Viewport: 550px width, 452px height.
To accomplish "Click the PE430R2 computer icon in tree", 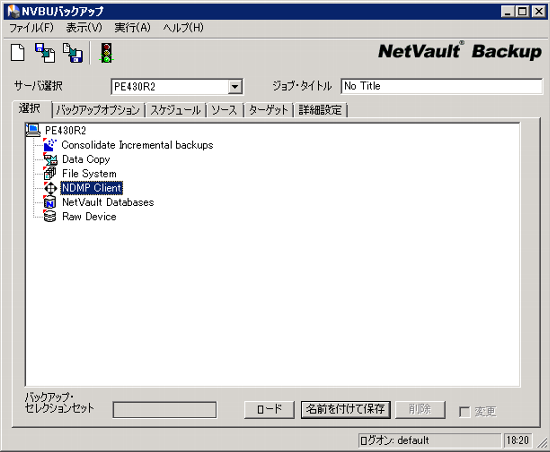I will tap(33, 130).
